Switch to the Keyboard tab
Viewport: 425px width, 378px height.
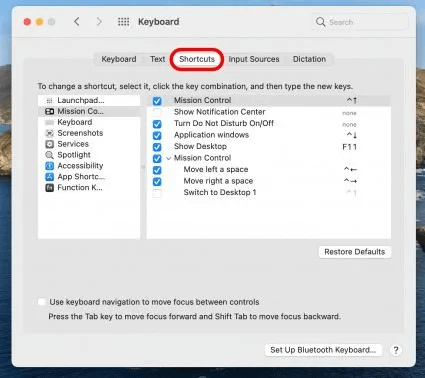119,59
